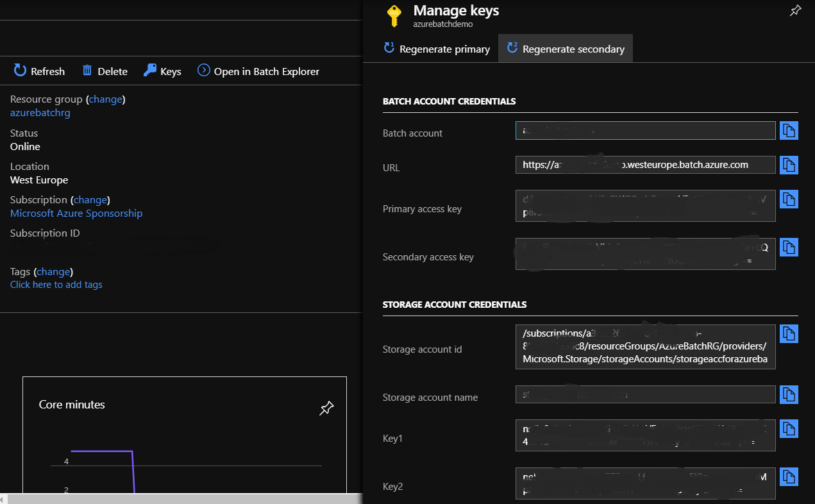
Task: Click the purple line in Core minutes chart
Action: point(101,451)
